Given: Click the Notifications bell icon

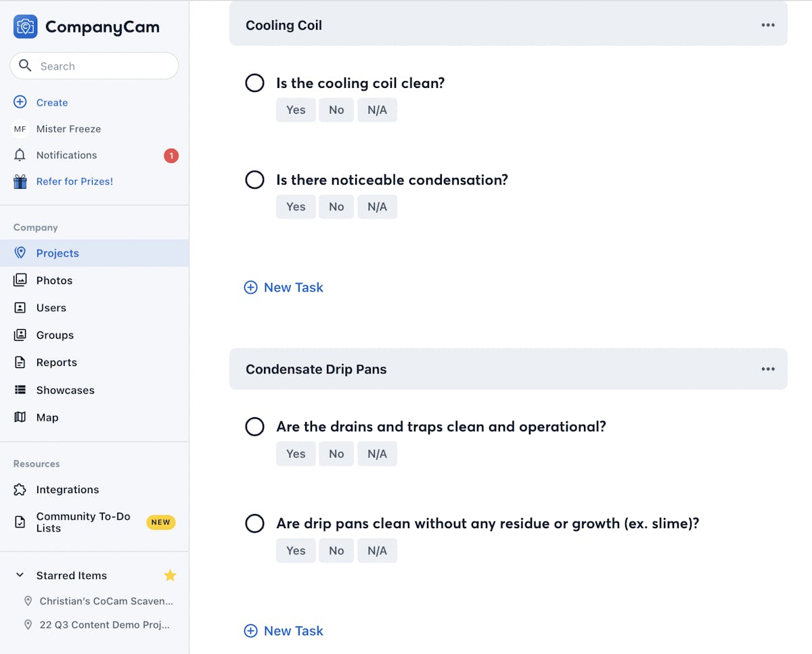Looking at the screenshot, I should coord(20,155).
